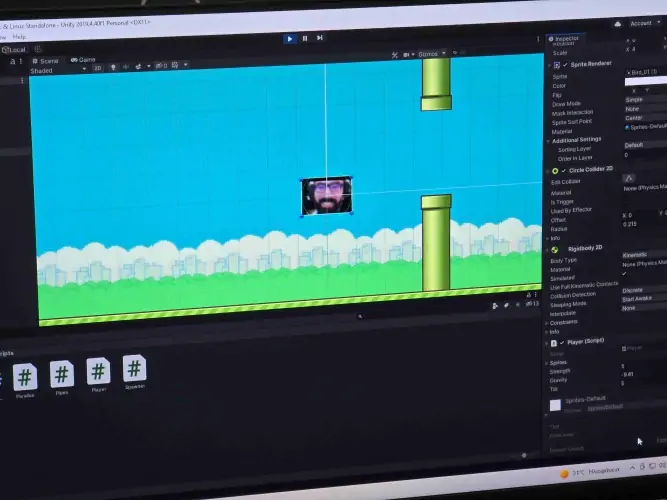Open grid settings dropdown arrow

click(x=185, y=65)
